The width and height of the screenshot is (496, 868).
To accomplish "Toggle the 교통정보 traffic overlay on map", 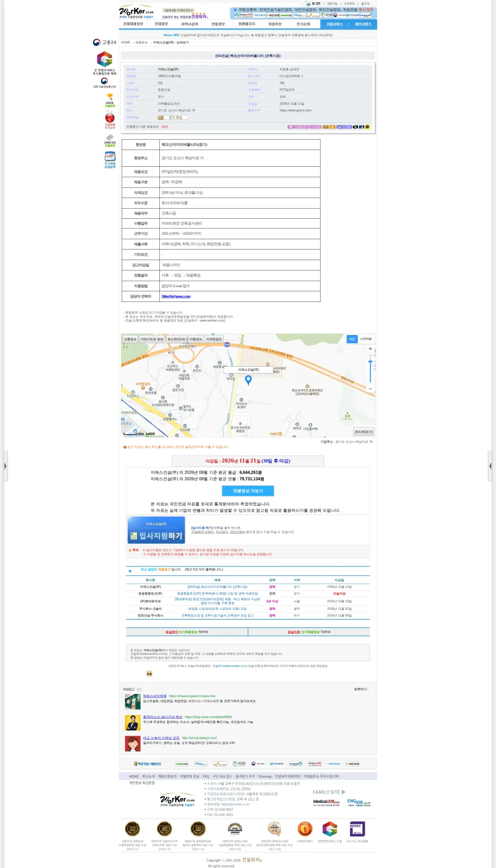I will pyautogui.click(x=130, y=339).
